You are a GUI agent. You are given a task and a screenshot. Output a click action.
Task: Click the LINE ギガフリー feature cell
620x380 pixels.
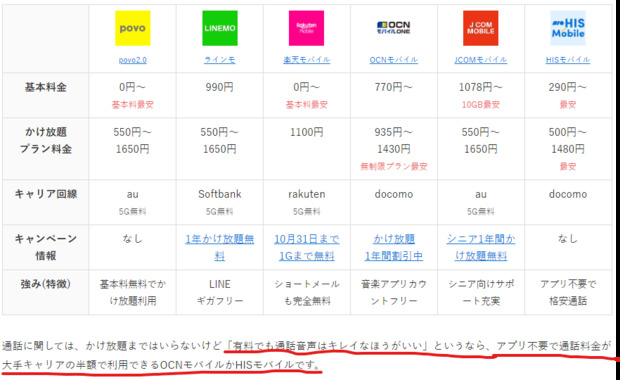click(x=220, y=293)
